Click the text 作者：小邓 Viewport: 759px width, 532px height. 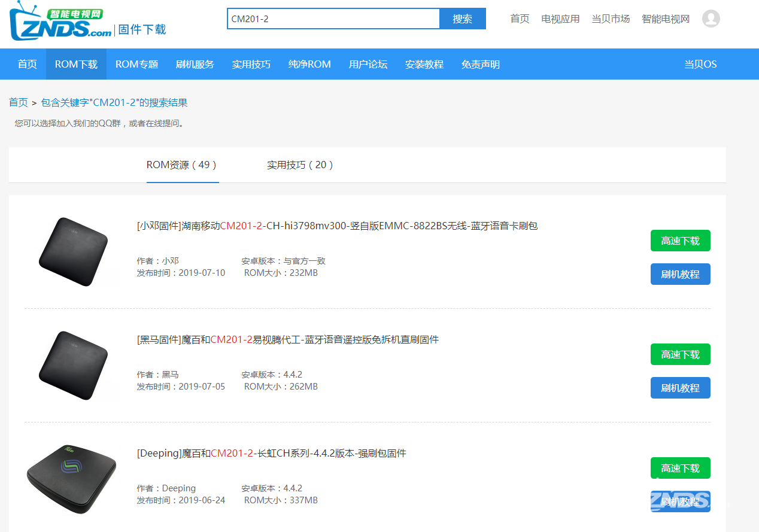point(158,261)
